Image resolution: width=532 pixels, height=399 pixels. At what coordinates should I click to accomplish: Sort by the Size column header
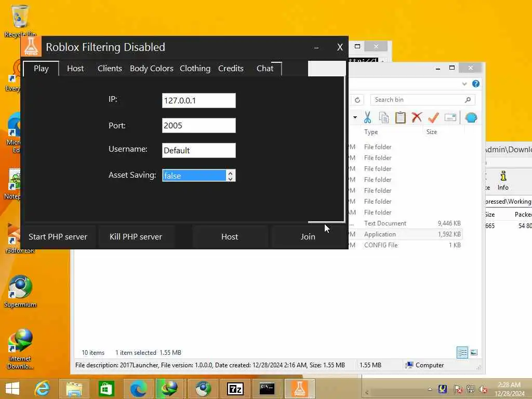point(432,132)
